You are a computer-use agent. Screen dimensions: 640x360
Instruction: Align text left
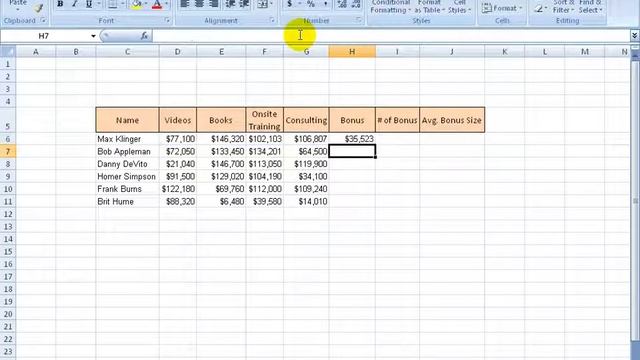coord(185,4)
